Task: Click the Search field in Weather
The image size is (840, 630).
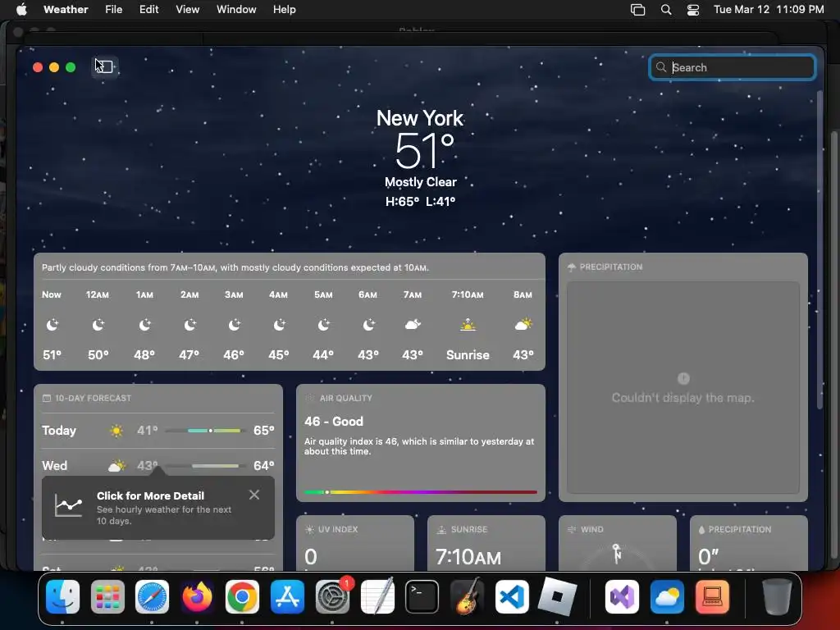Action: [x=732, y=67]
